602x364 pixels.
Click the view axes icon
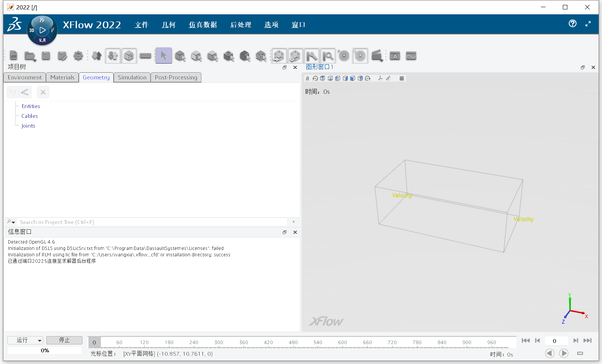pyautogui.click(x=380, y=78)
